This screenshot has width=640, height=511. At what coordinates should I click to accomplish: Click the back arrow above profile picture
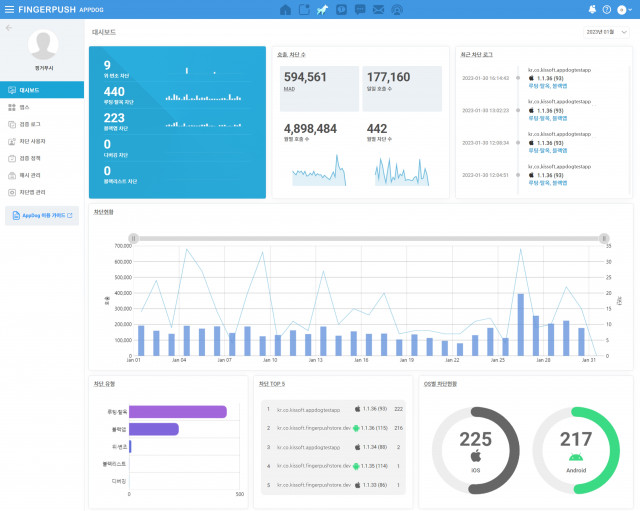9,28
